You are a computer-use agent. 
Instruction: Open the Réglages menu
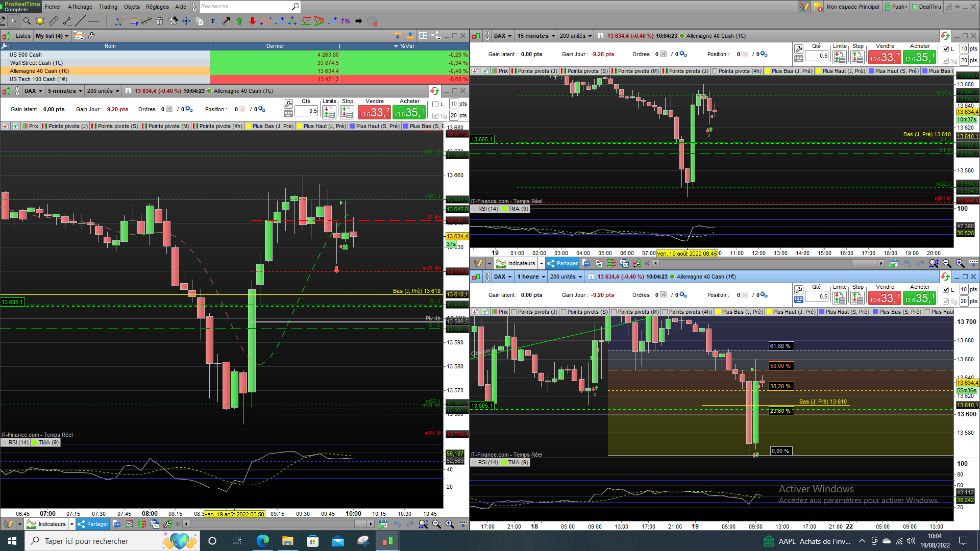(x=157, y=7)
